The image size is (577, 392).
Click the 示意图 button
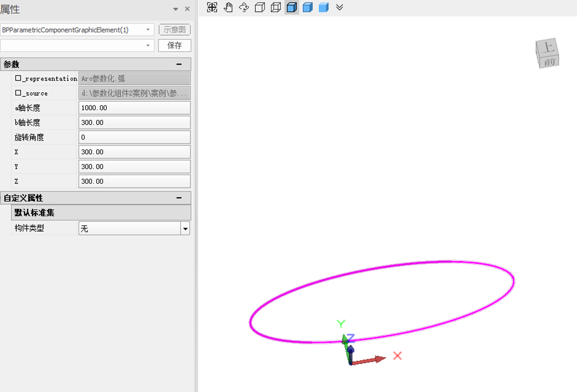pyautogui.click(x=175, y=30)
